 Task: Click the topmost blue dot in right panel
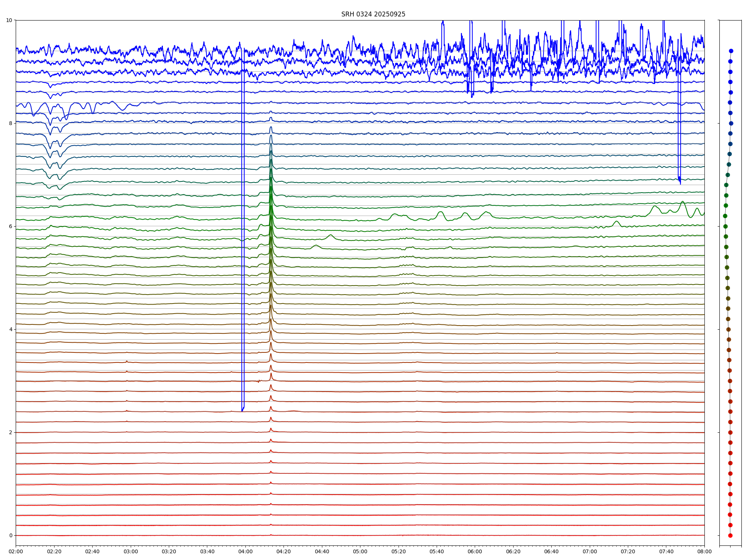pos(731,51)
